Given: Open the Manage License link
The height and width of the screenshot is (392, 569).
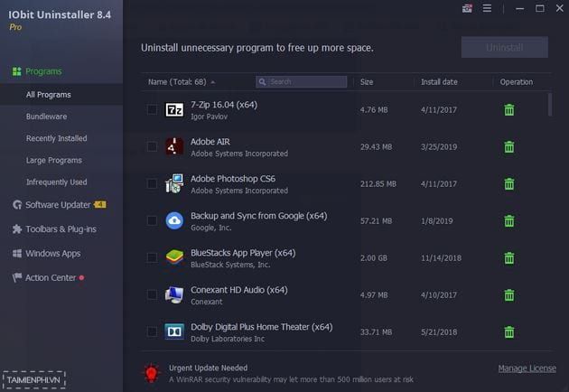Looking at the screenshot, I should [527, 369].
